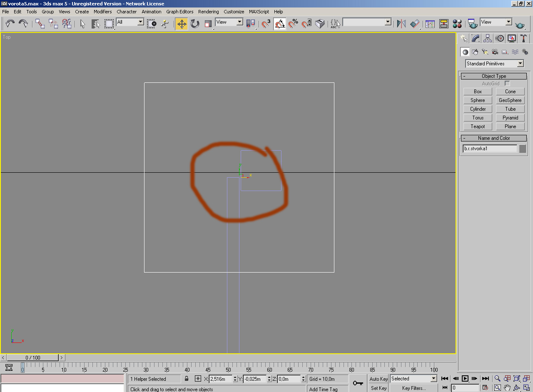
Task: Select the Select and Move tool
Action: pyautogui.click(x=182, y=24)
